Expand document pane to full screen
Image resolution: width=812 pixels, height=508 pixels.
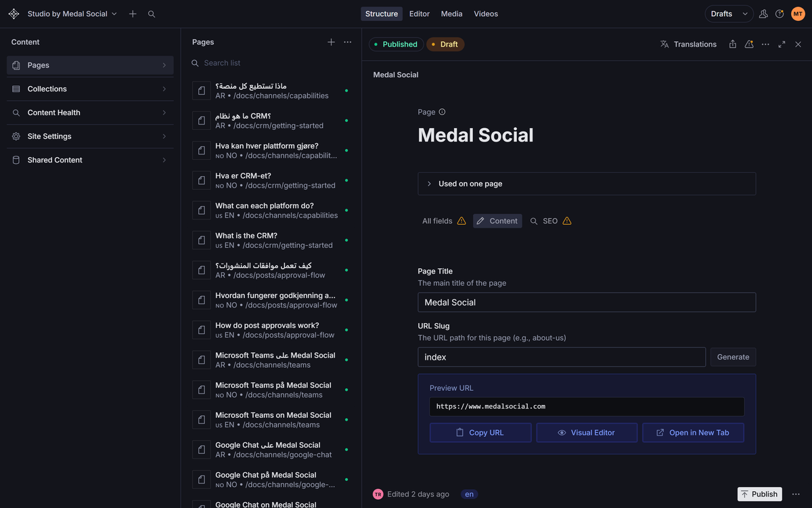pyautogui.click(x=782, y=44)
